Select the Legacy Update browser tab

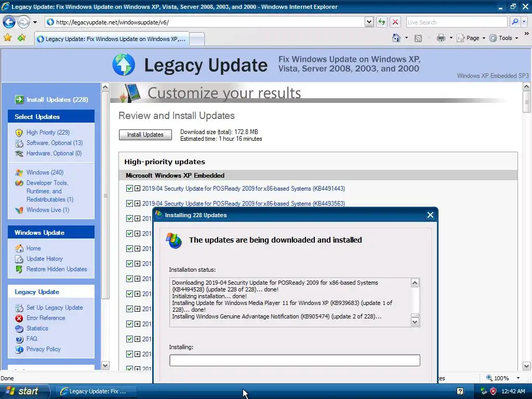[x=112, y=39]
